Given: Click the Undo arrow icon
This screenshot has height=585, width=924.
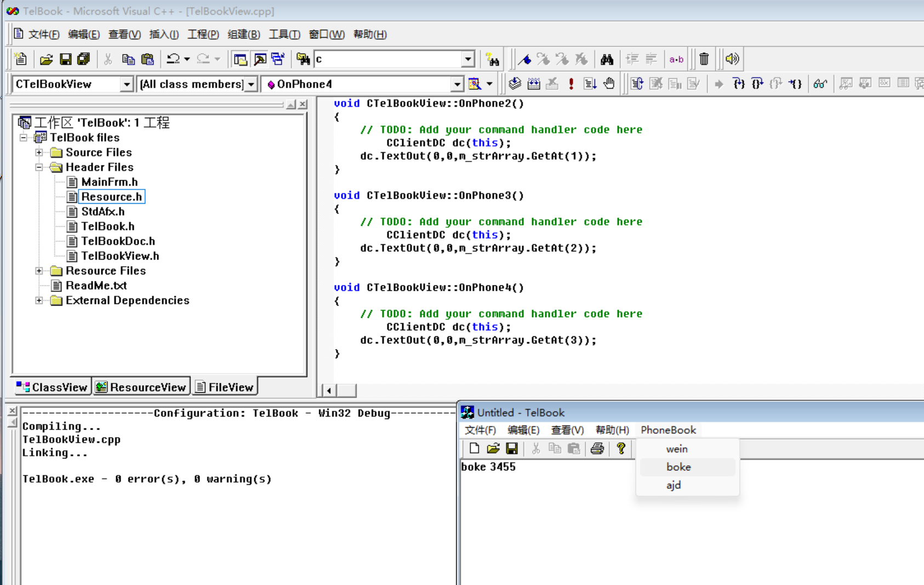Looking at the screenshot, I should pyautogui.click(x=173, y=59).
